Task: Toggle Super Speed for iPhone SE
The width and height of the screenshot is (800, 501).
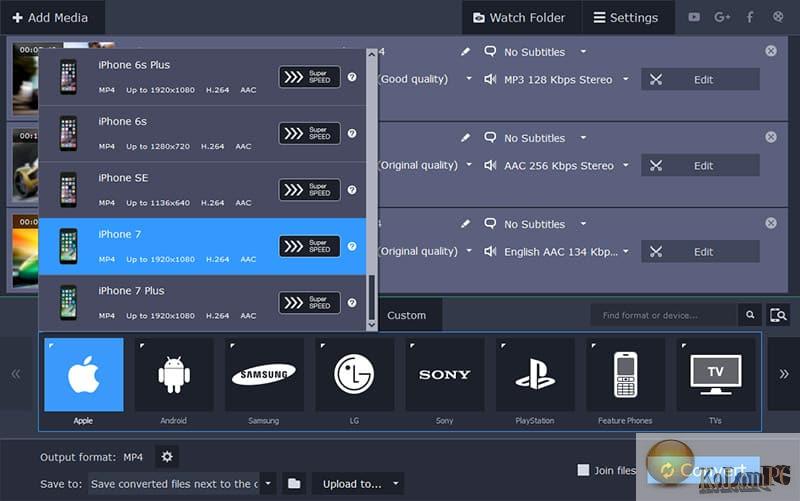Action: [x=309, y=190]
